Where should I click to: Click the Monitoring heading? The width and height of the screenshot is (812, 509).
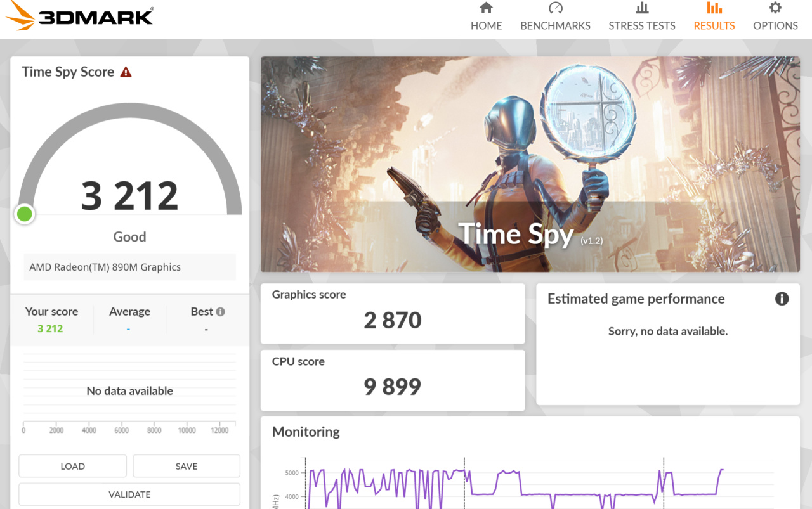pyautogui.click(x=306, y=432)
